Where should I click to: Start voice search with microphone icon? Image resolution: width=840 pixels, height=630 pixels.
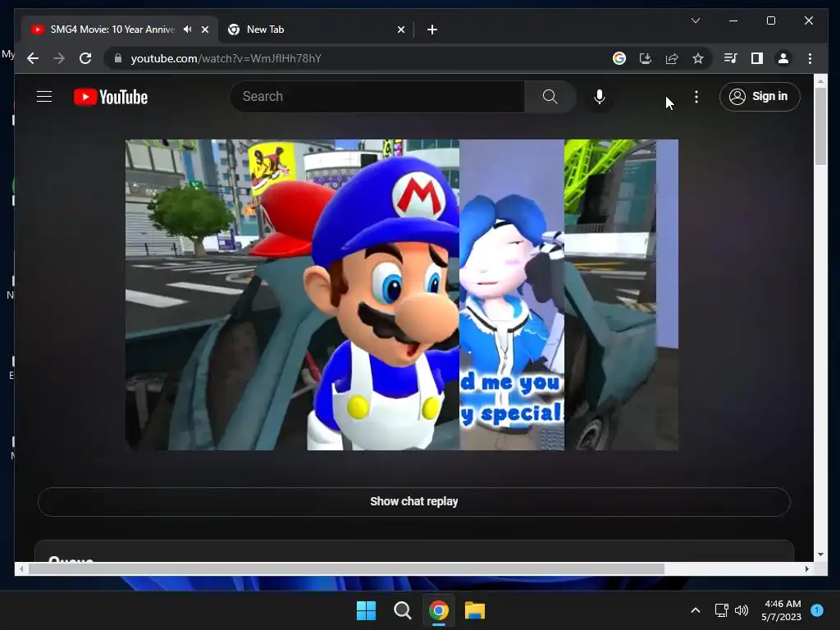point(600,97)
